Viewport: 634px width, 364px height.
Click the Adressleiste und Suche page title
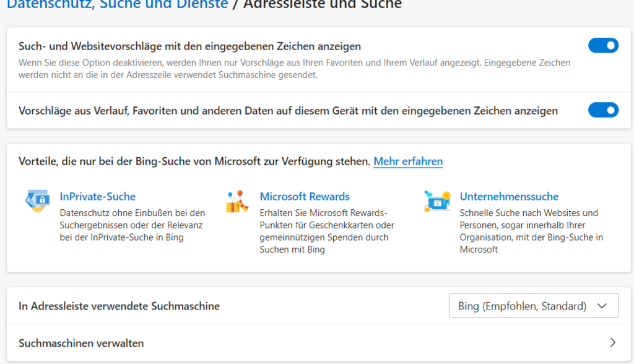coord(322,4)
